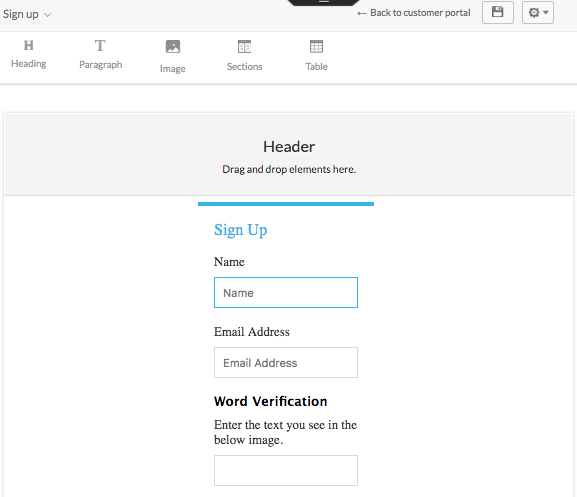
Task: Click the Email Address field label
Action: [252, 332]
